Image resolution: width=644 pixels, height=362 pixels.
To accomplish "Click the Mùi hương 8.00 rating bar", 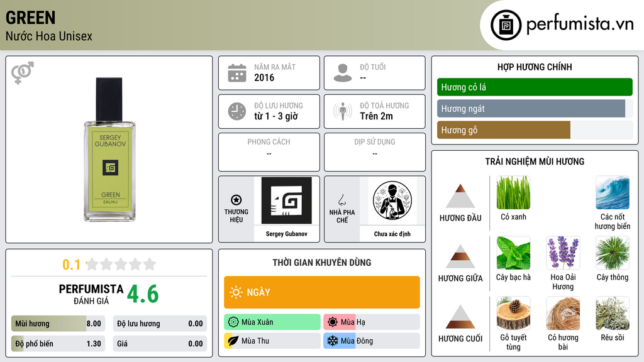I will coord(58,324).
